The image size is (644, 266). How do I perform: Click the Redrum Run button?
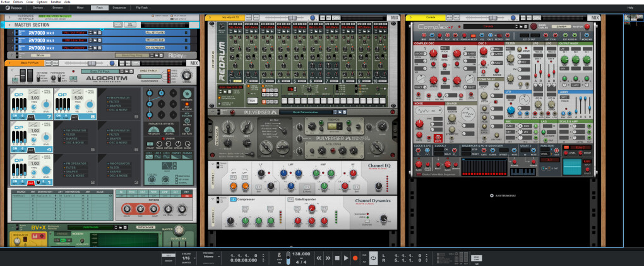coord(253,100)
